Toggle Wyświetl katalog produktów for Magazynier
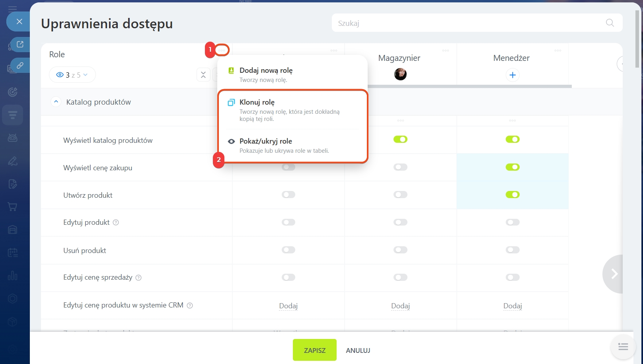643x364 pixels. [x=400, y=139]
